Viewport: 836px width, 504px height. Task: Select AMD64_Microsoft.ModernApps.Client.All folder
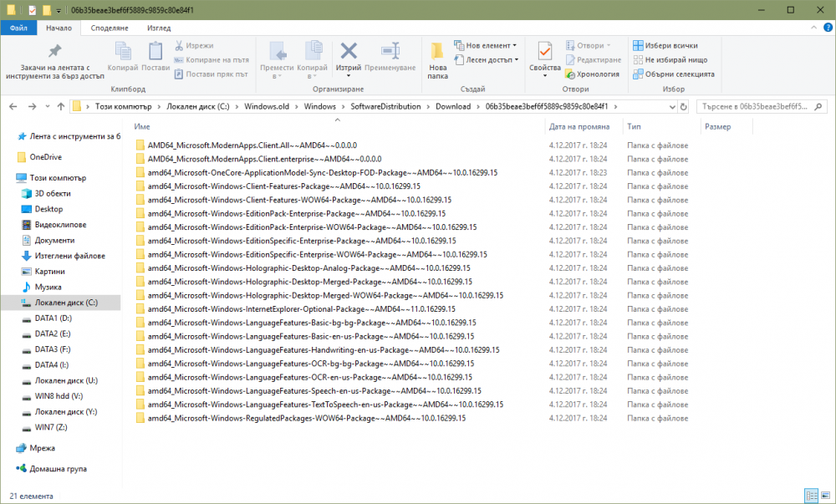(x=252, y=145)
